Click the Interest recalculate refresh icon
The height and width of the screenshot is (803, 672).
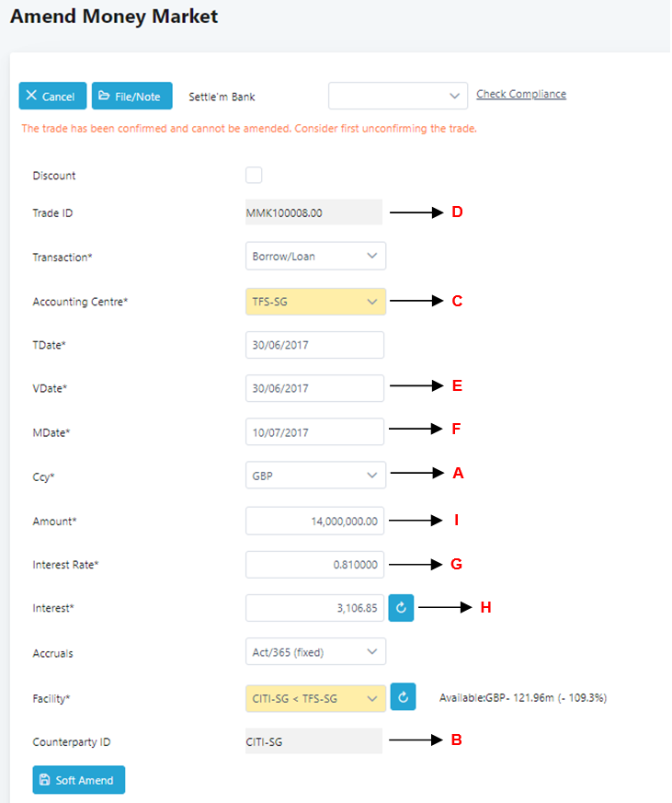[401, 608]
